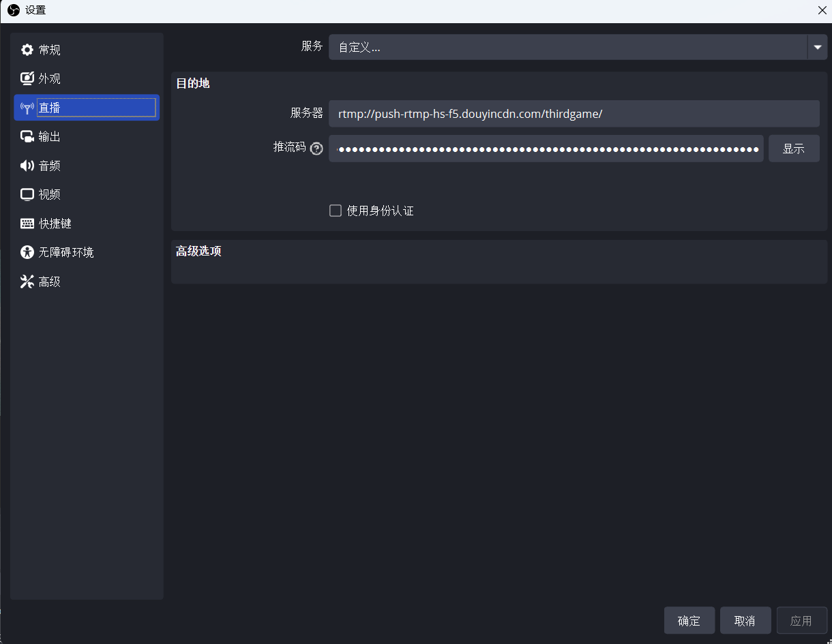The width and height of the screenshot is (832, 644).
Task: Click the 直播 stream antenna icon
Action: point(27,108)
